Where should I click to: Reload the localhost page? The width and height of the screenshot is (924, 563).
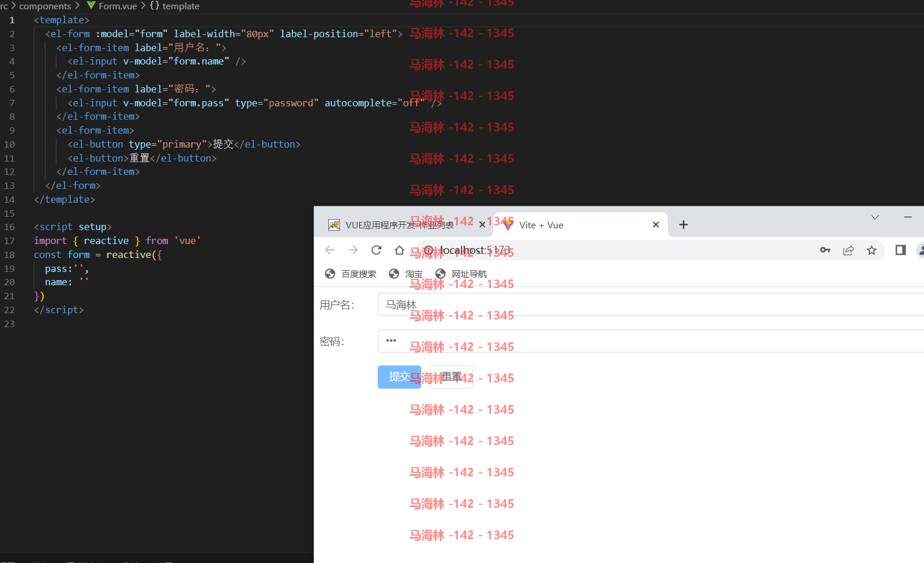(x=377, y=250)
